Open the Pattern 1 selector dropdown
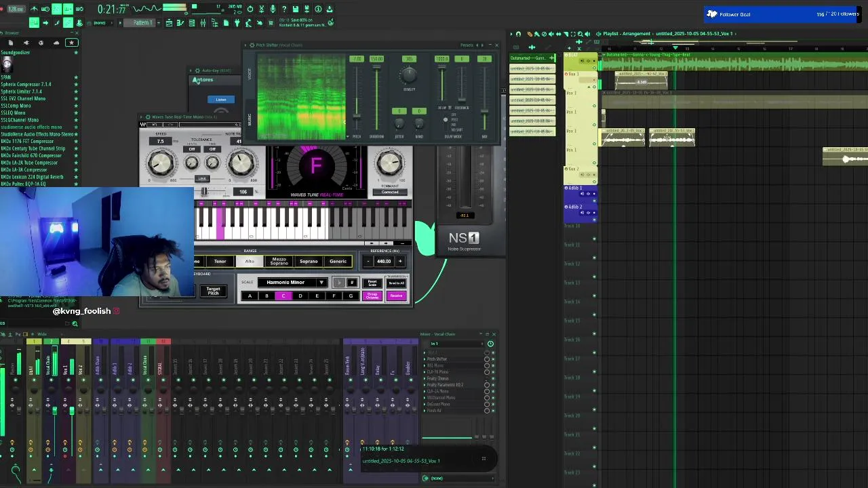 click(142, 22)
